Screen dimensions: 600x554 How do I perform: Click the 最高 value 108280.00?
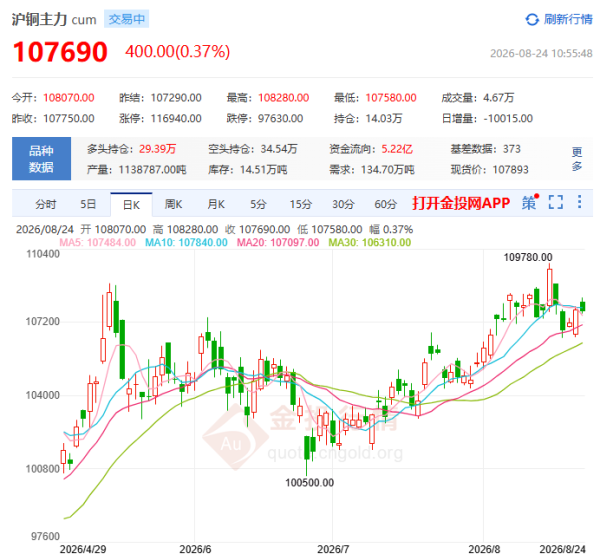[284, 98]
